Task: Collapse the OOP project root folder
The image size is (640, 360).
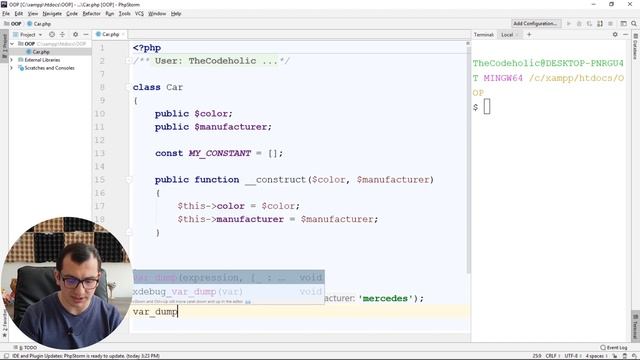Action: pos(12,44)
